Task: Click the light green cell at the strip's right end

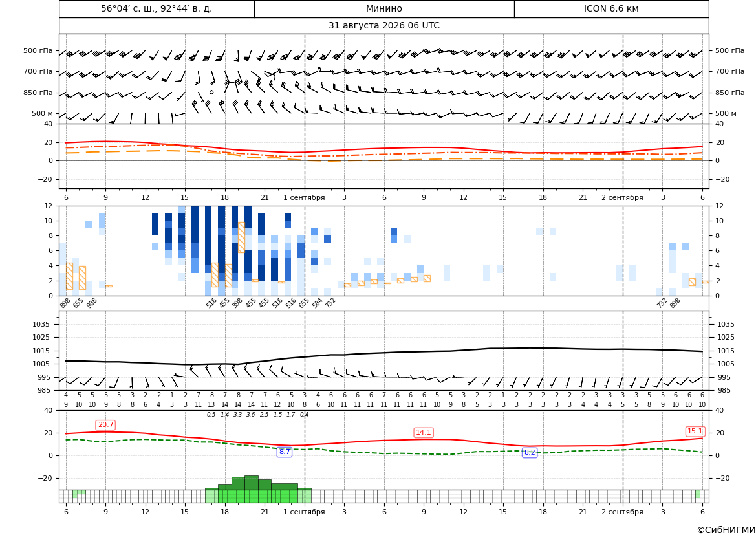Action: [698, 494]
